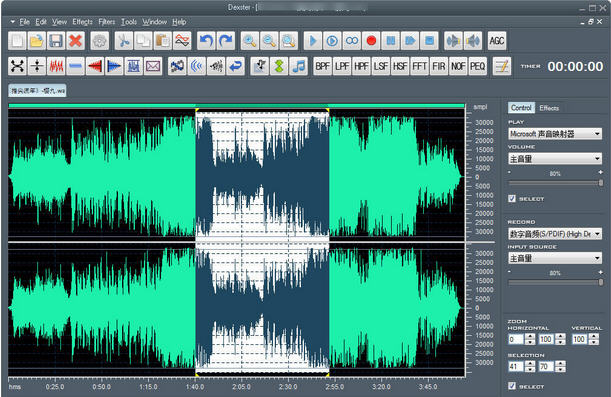Open the FFT filter tool
The width and height of the screenshot is (611, 397).
tap(420, 66)
